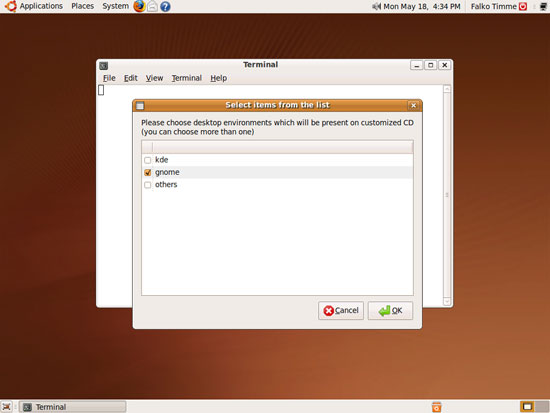Select Terminal in the bottom taskbar
This screenshot has width=550, height=413.
point(73,407)
